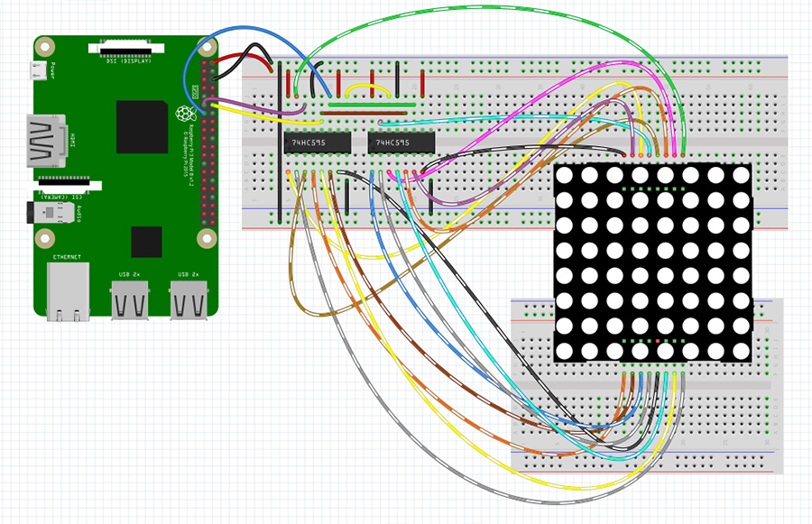Click the bottom-left mounting hole of the Pi

point(44,239)
